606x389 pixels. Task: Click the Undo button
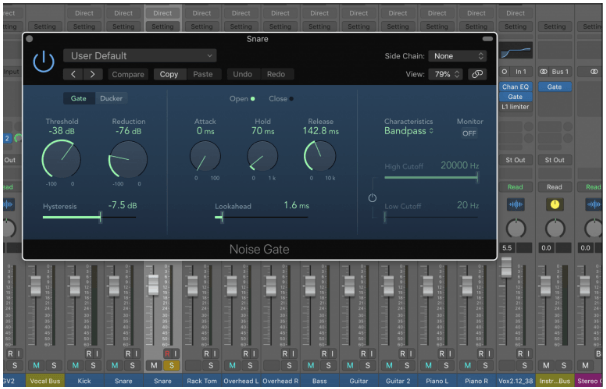coord(242,74)
